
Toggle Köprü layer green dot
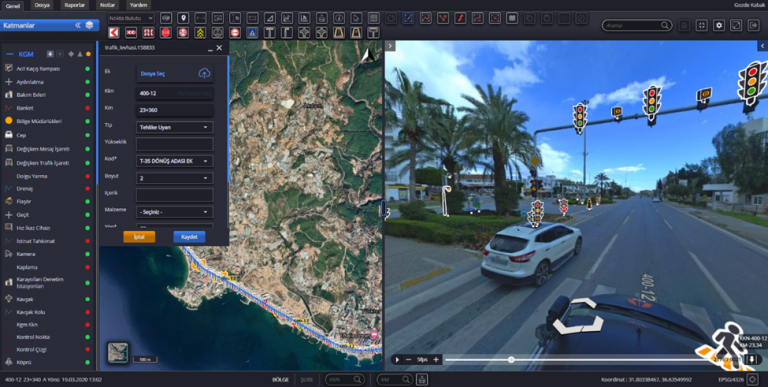88,363
